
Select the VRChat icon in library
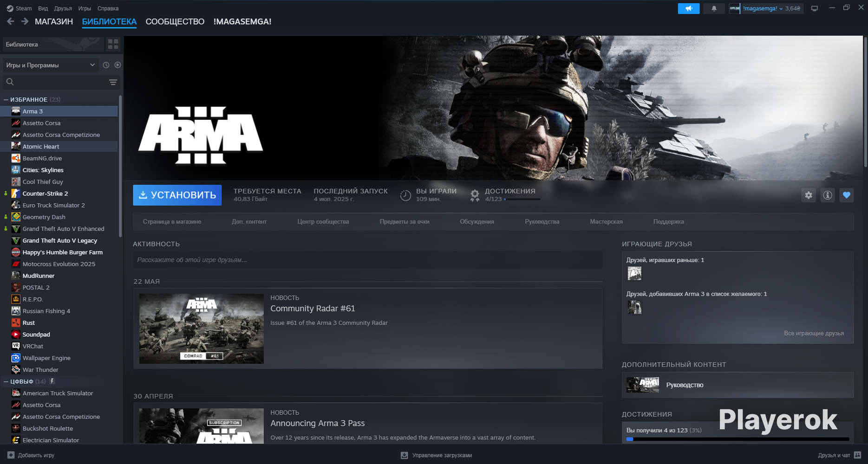16,346
